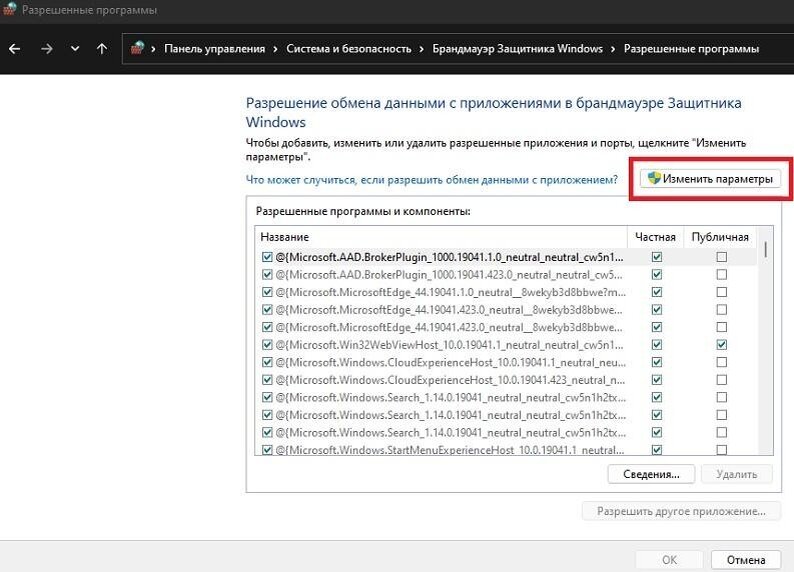Toggle enable checkbox for CloudExperienceHost_10.0.19041.423
This screenshot has height=572, width=794.
pos(267,380)
